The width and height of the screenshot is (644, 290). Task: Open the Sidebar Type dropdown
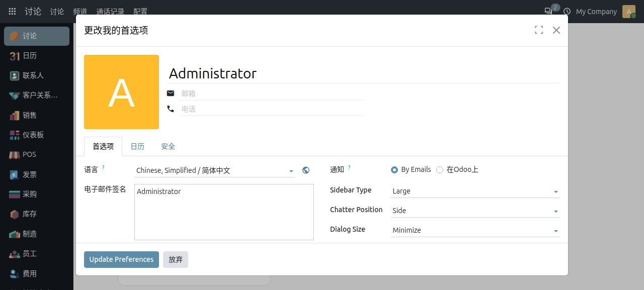click(475, 191)
